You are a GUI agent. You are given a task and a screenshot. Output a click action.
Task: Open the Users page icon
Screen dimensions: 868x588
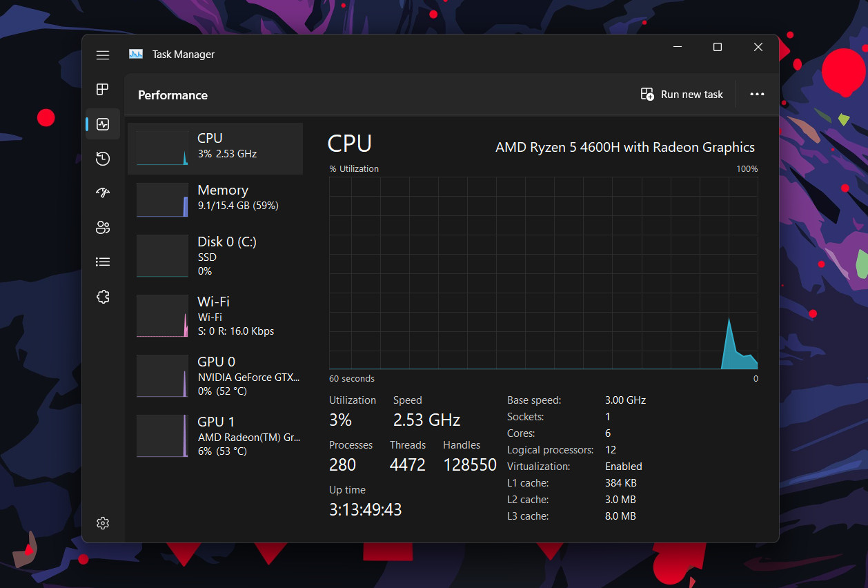coord(103,228)
